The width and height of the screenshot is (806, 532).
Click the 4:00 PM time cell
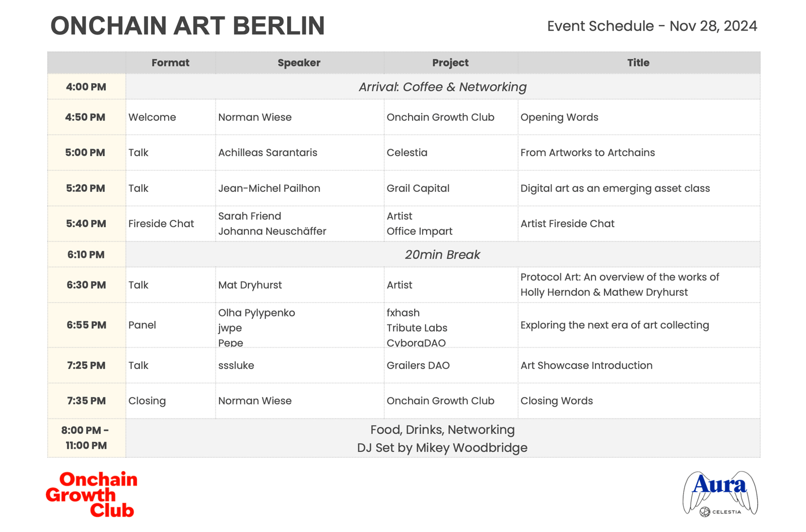86,87
